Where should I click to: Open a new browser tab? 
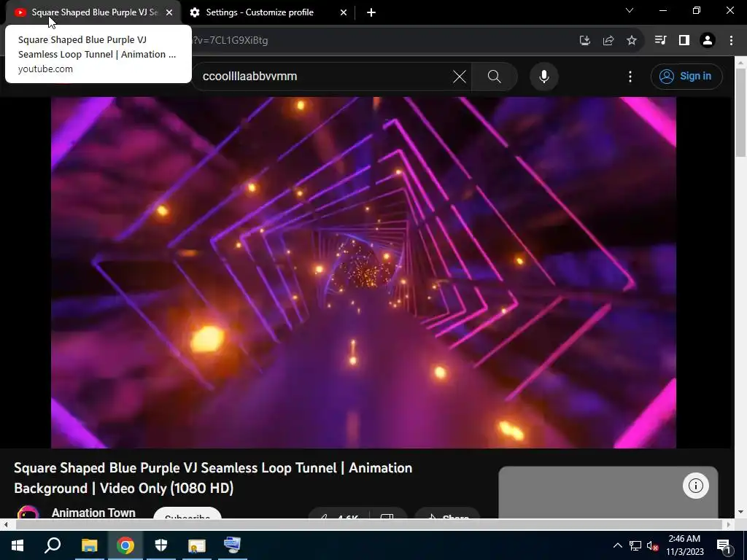tap(371, 13)
